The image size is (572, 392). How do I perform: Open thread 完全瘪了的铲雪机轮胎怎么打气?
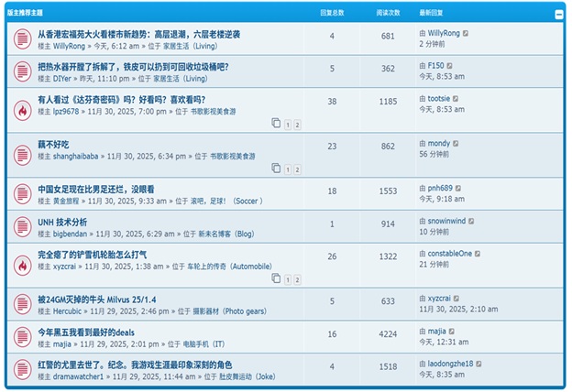pyautogui.click(x=93, y=255)
